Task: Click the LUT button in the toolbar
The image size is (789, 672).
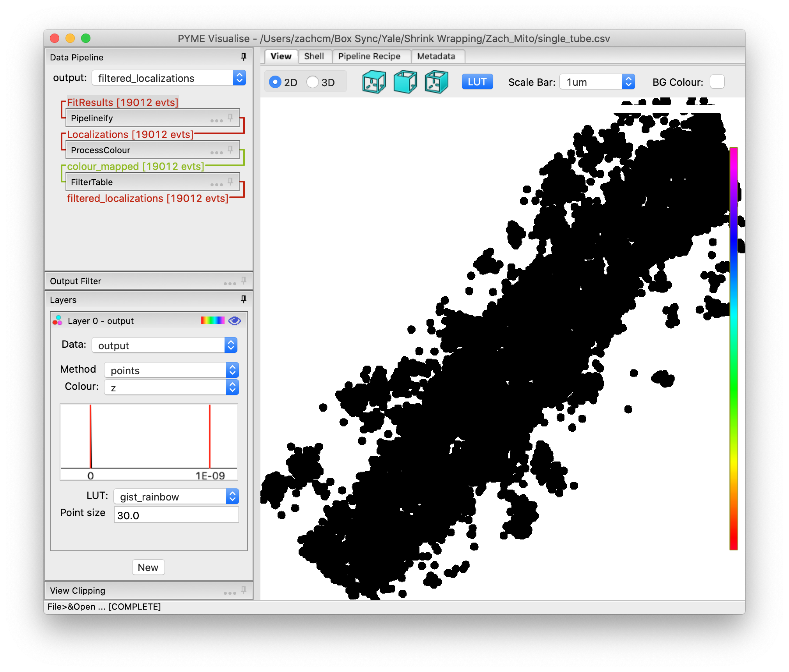Action: tap(477, 81)
